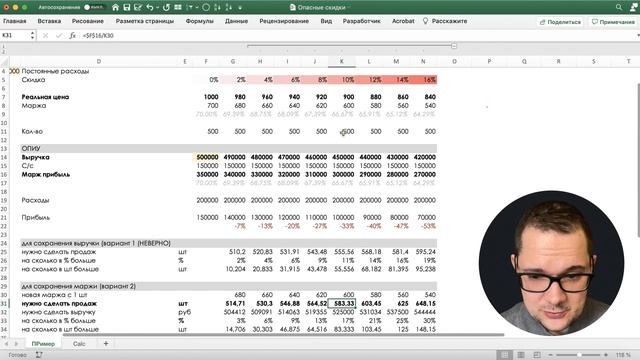Switch to Normal view icon in status bar
Screen dimensions: 640x360
[504, 355]
